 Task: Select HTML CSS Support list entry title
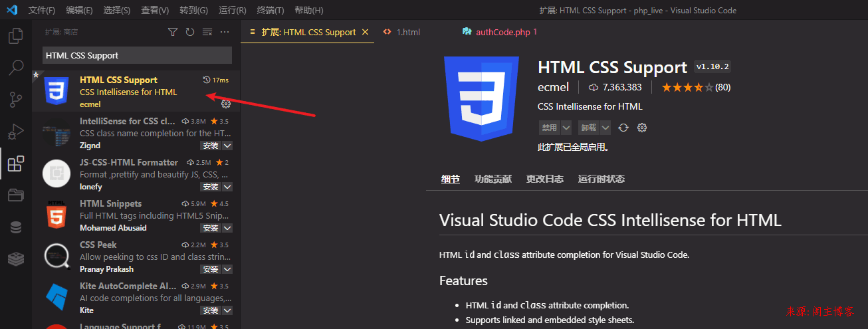pyautogui.click(x=118, y=80)
